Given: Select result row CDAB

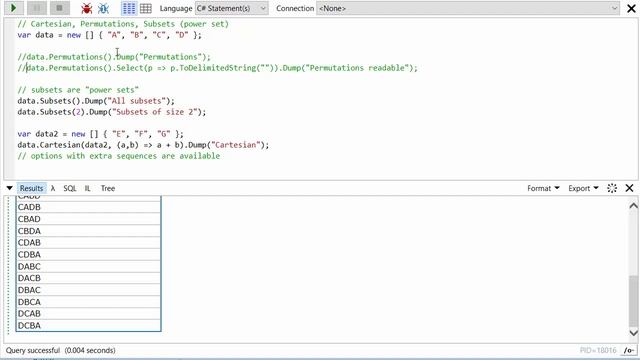Looking at the screenshot, I should 88,242.
